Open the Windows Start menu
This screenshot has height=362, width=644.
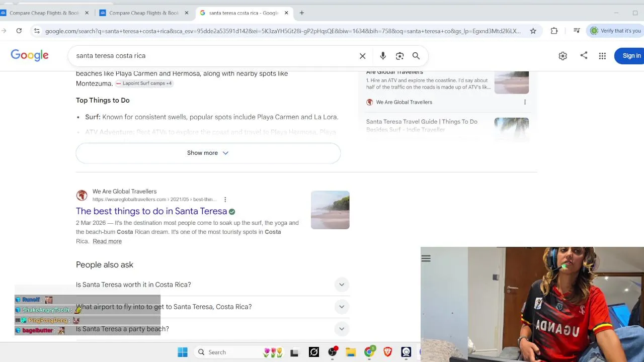[x=183, y=352]
